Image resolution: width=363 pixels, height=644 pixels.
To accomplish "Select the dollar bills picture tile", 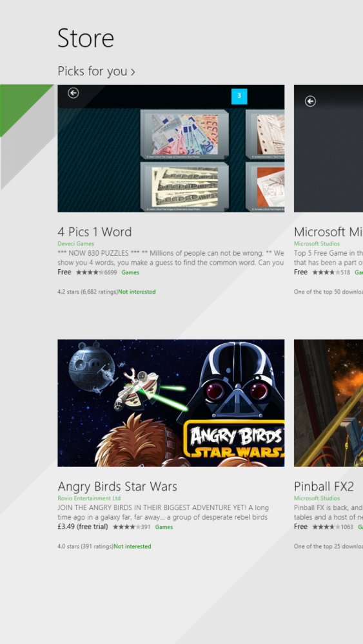I will click(184, 187).
